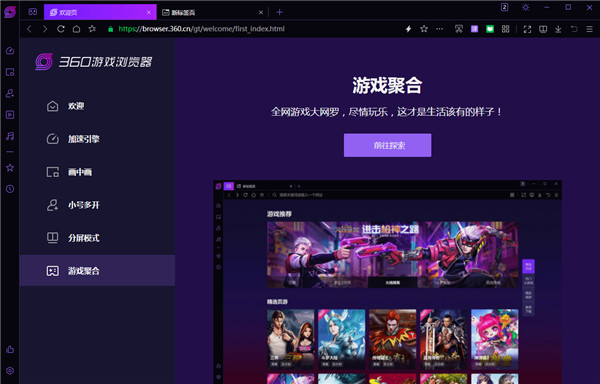Toggle fullscreen mode icon

click(x=527, y=29)
